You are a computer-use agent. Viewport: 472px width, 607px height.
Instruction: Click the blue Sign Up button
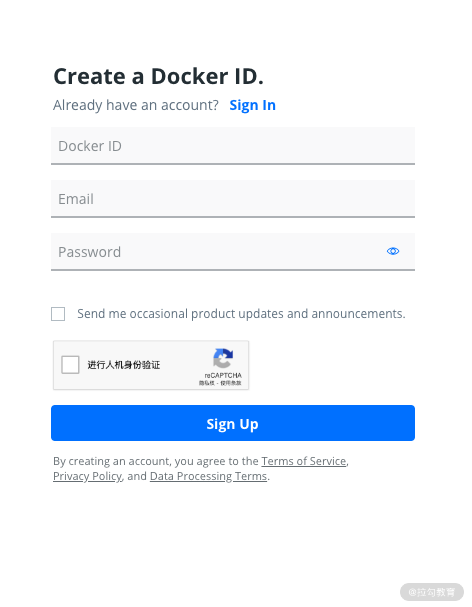pyautogui.click(x=233, y=423)
